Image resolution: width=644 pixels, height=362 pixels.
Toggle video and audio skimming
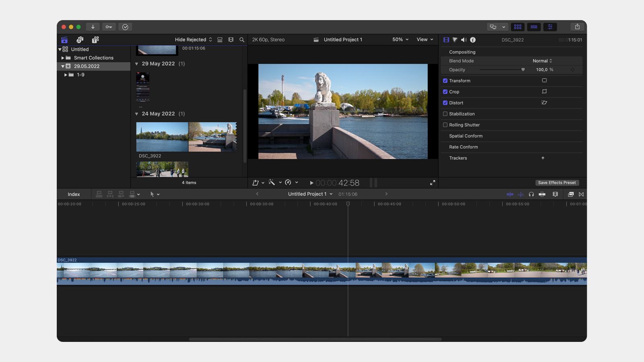(510, 194)
